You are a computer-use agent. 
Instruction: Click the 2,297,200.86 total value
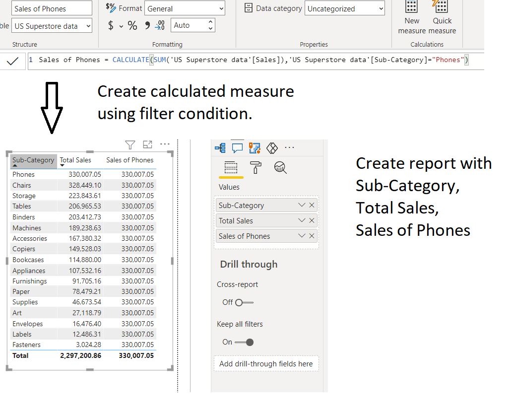pyautogui.click(x=81, y=355)
